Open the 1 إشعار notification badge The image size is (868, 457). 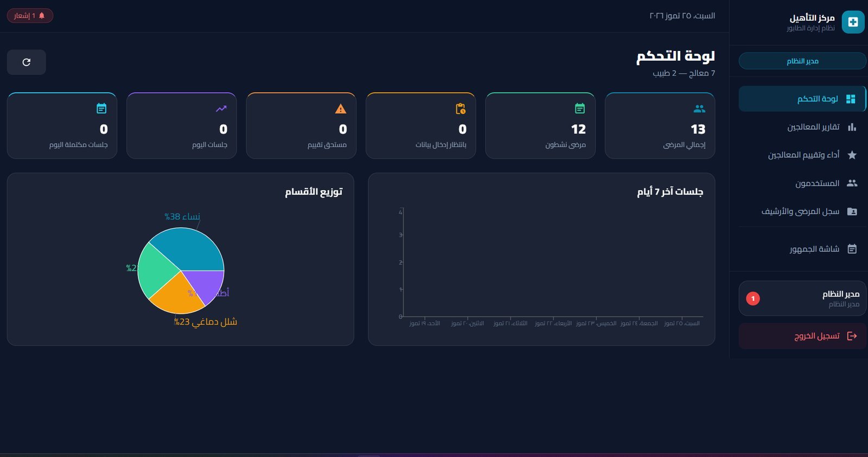(30, 16)
